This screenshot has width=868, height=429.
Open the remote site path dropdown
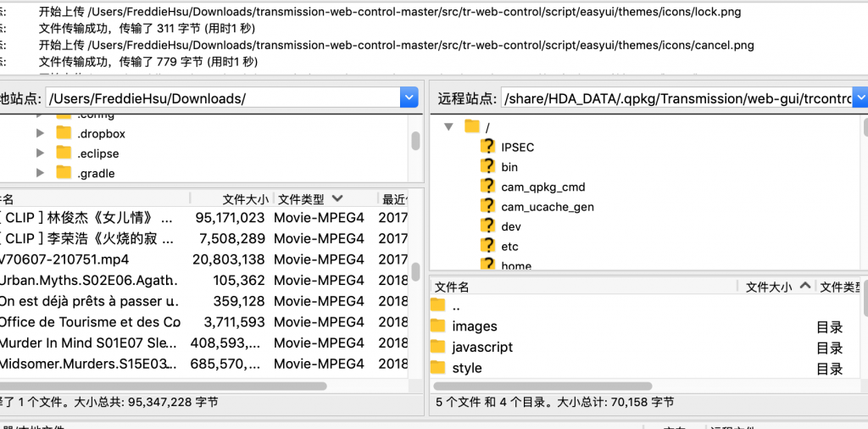[x=860, y=98]
